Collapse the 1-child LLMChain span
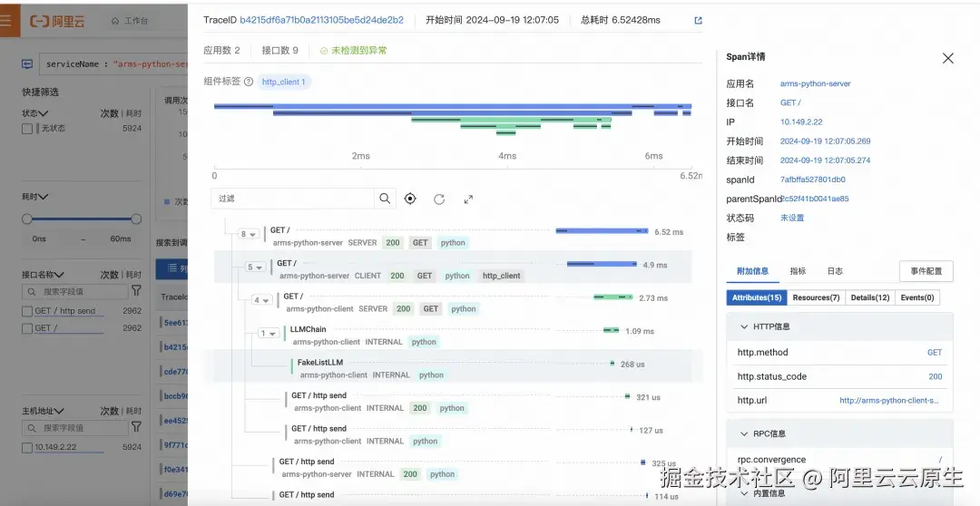980x506 pixels. tap(268, 334)
